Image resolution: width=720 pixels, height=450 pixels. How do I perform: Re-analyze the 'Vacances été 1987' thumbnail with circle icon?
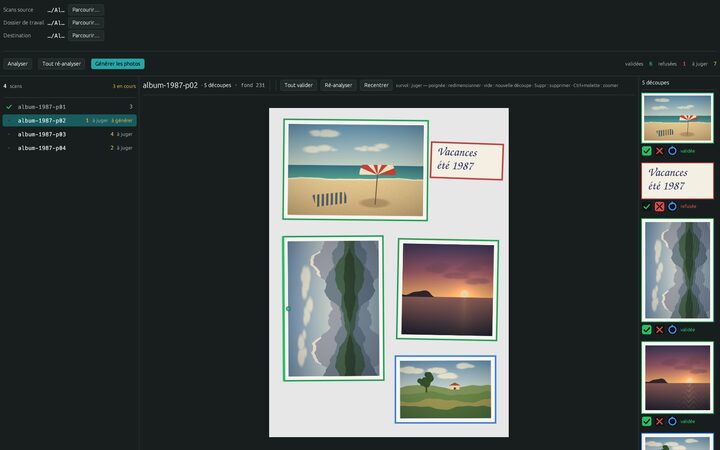click(672, 207)
